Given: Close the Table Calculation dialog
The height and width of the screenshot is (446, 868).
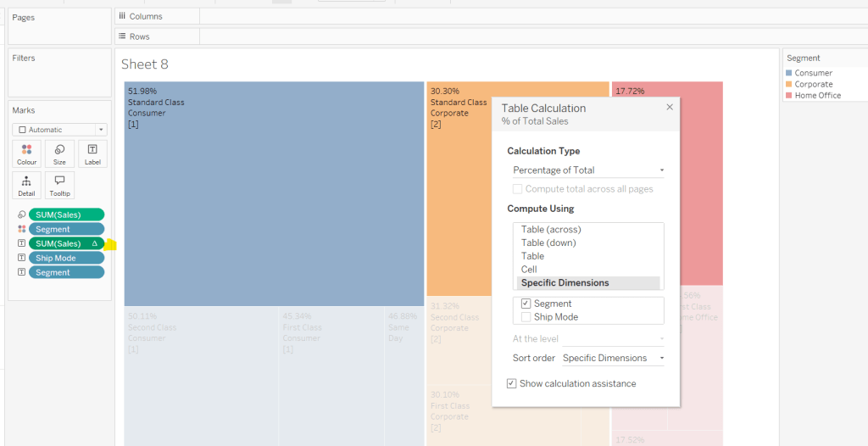Looking at the screenshot, I should pos(670,107).
